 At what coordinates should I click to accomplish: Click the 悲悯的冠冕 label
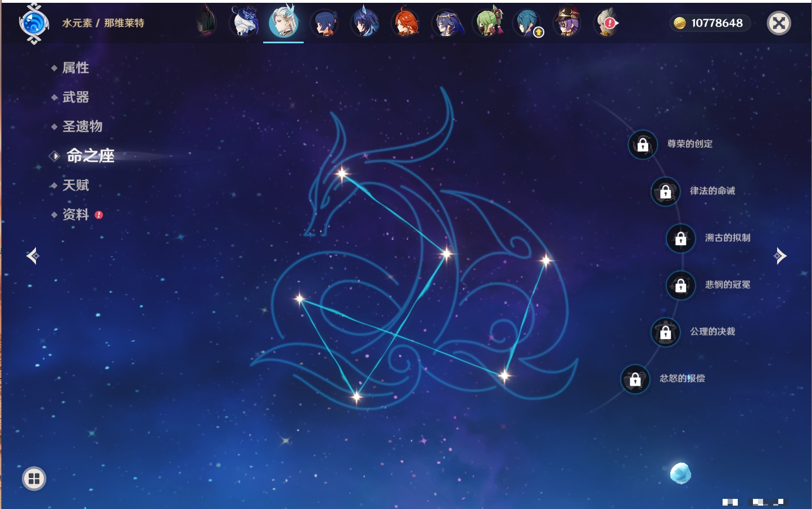tap(728, 285)
